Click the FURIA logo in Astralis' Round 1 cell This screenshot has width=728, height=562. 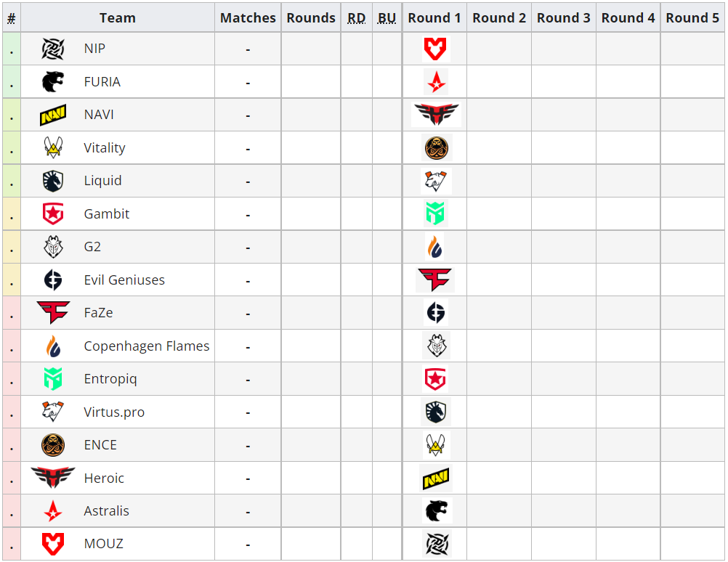[x=436, y=510]
